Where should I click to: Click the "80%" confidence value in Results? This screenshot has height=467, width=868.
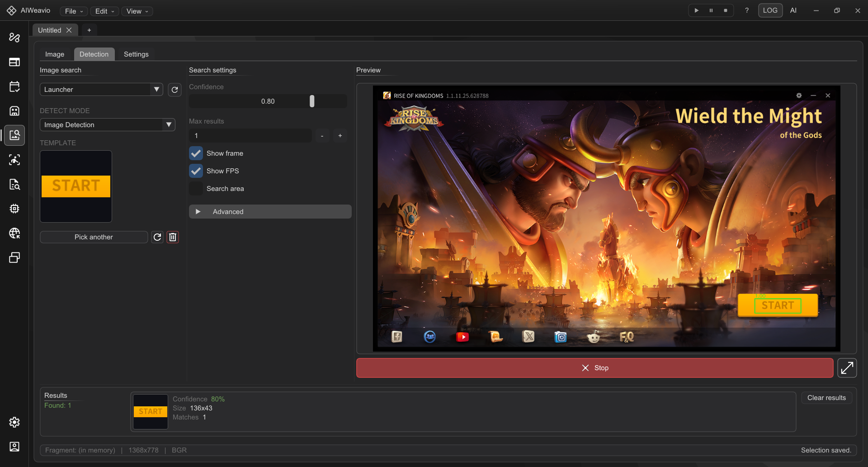coord(218,399)
